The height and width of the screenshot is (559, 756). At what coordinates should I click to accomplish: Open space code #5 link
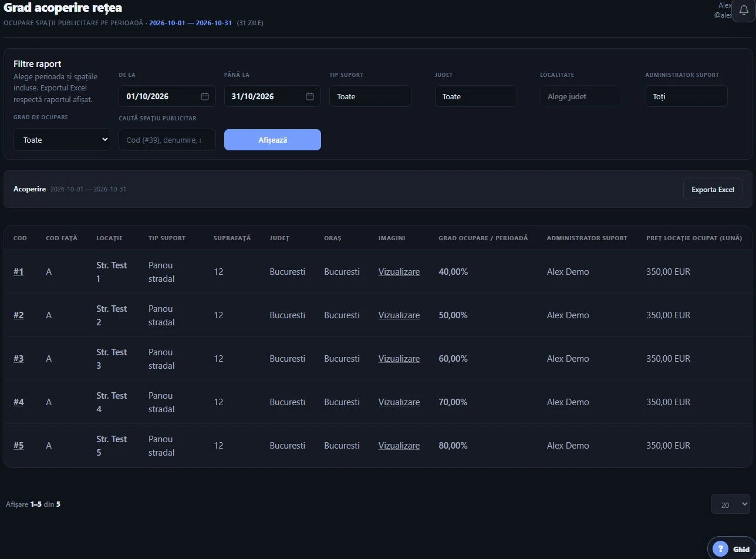click(19, 446)
